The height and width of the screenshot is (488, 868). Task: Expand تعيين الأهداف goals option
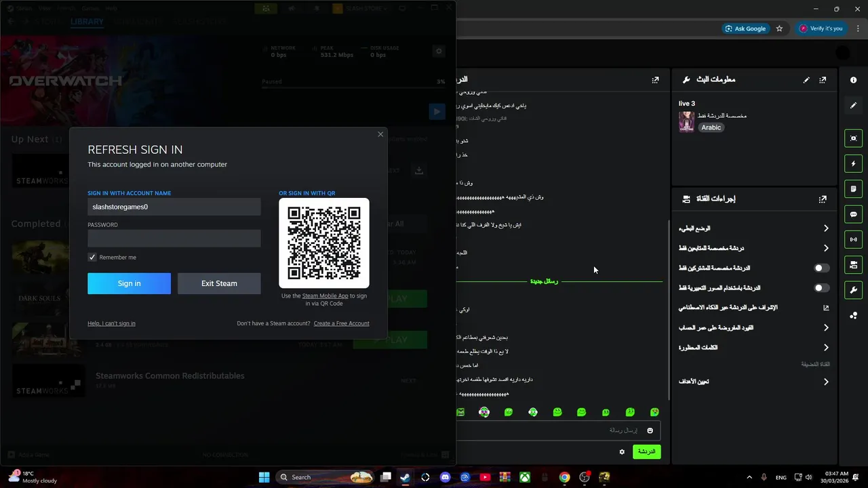pos(754,382)
